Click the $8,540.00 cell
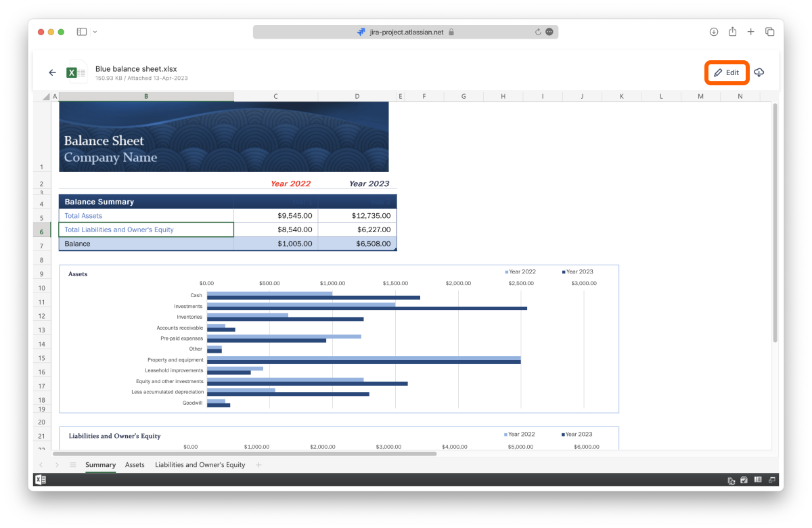Screen dimensions: 812x528 tap(275, 229)
